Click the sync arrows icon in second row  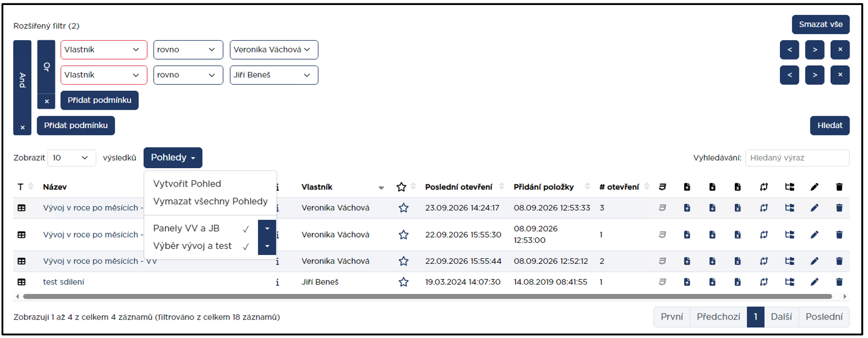764,235
